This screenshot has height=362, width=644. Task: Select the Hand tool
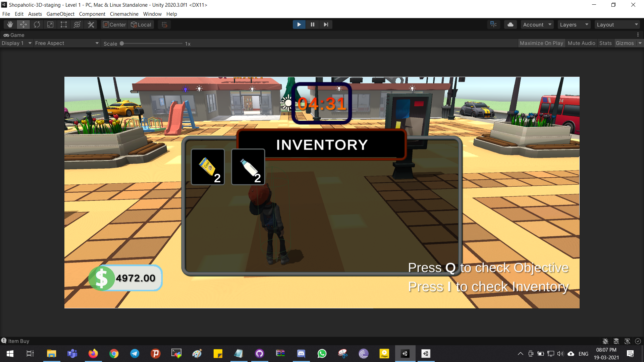(10, 24)
